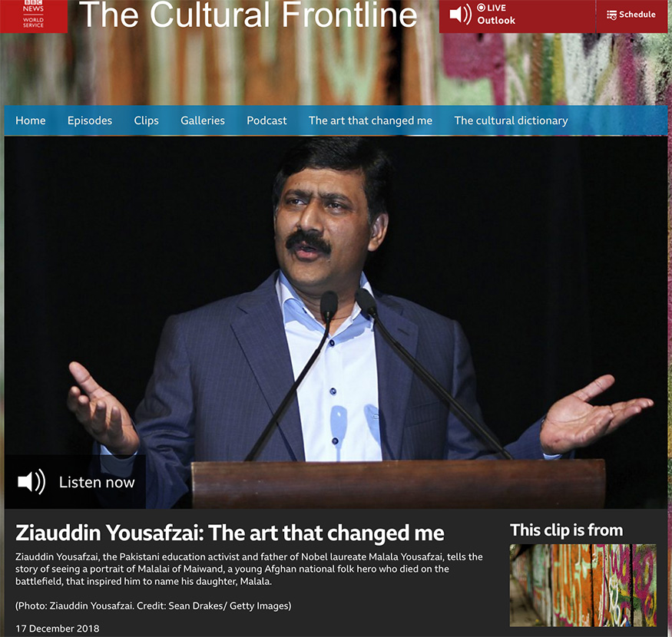Click the Schedule button text
The height and width of the screenshot is (637, 672).
637,15
